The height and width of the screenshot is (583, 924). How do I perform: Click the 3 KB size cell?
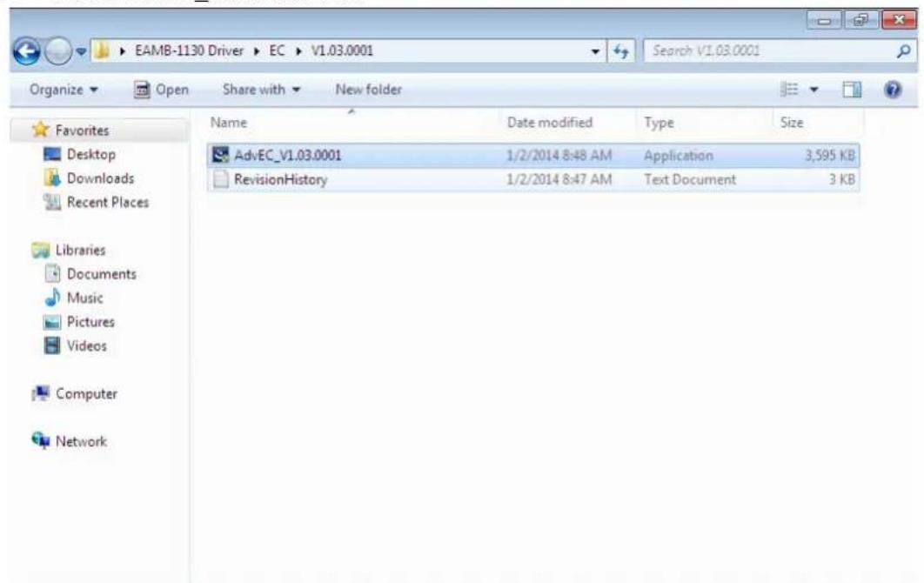[x=842, y=179]
